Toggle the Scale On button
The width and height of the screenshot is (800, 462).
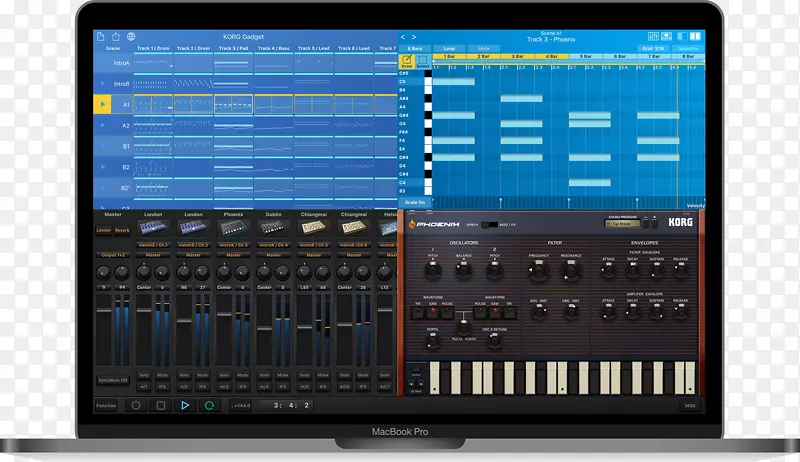point(415,202)
